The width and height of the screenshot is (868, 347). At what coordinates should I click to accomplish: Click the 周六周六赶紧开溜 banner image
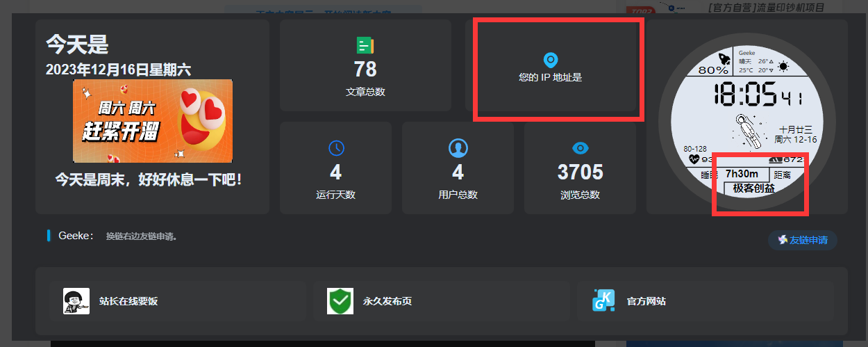153,121
